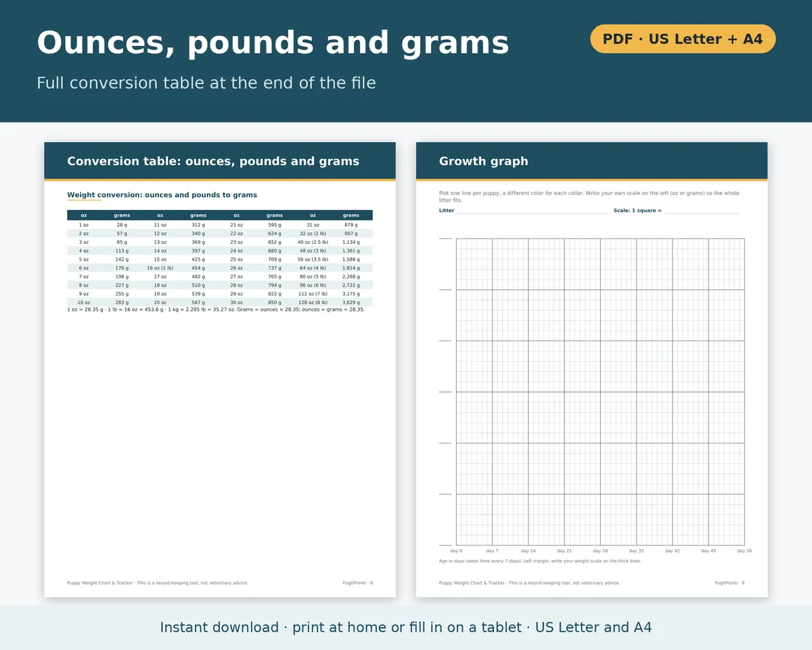Click the "Instant download" bottom banner text

point(406,628)
